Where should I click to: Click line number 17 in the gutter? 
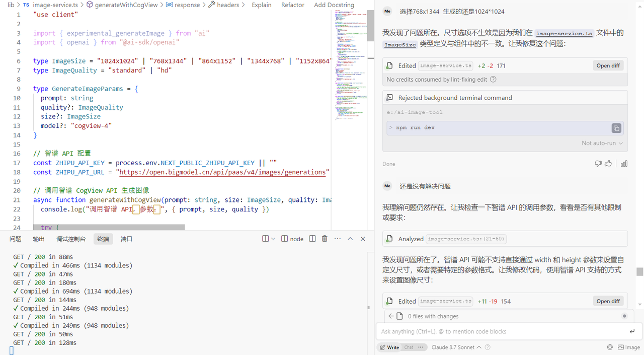tap(17, 163)
